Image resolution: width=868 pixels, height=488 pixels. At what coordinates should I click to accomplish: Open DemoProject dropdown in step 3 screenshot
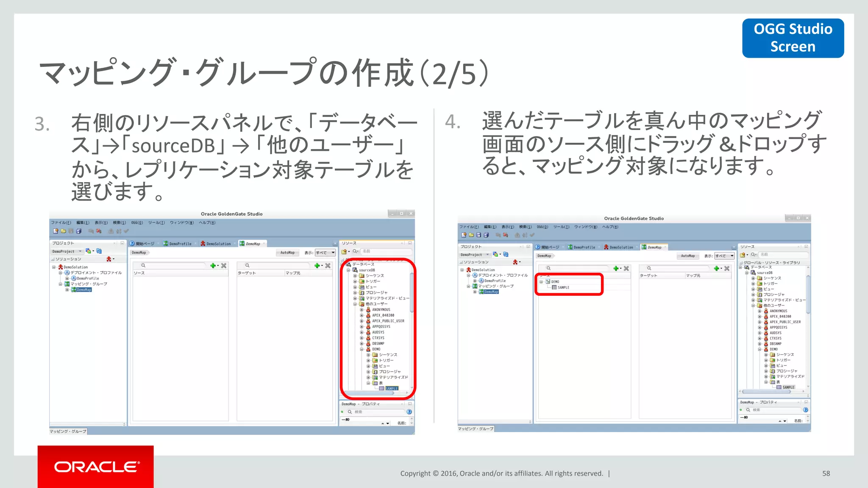[x=67, y=251]
